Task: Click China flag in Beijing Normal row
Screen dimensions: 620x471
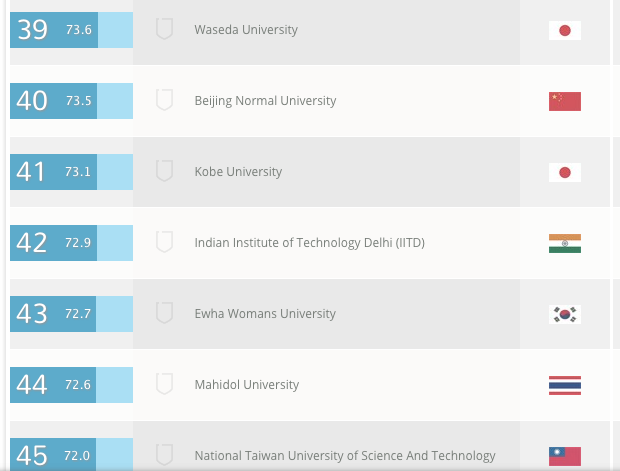Action: click(x=565, y=101)
